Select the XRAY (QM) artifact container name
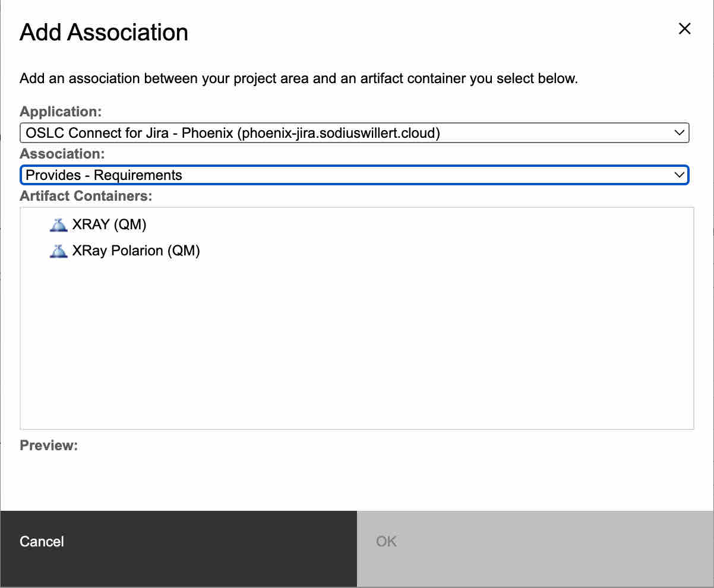 tap(109, 225)
